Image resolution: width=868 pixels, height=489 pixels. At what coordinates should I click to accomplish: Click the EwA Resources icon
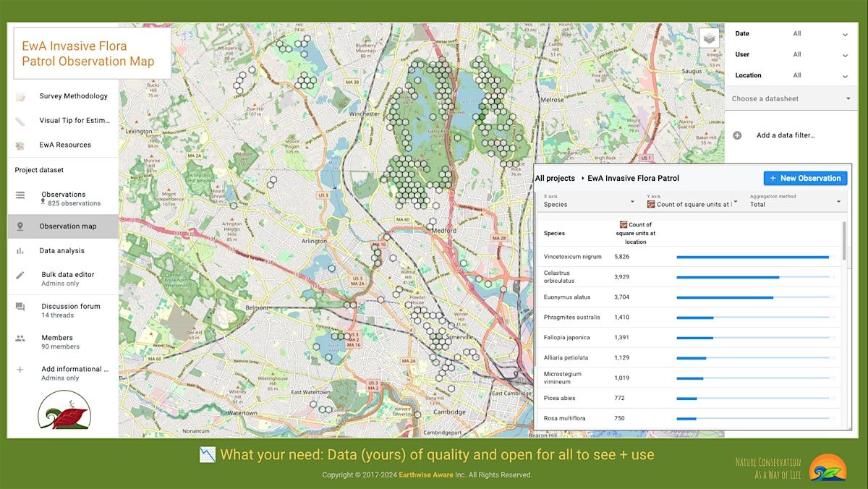(x=20, y=145)
